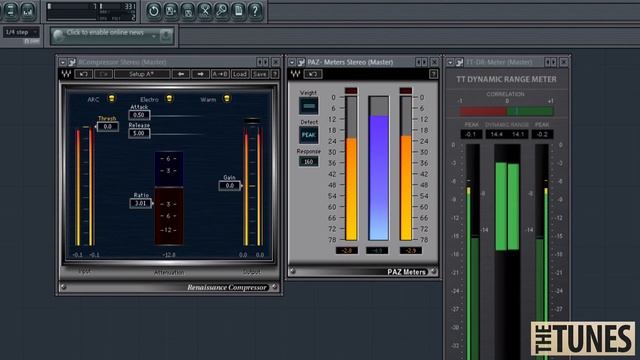This screenshot has width=640, height=360.
Task: Click the Ratio value box 3.01
Action: pos(140,203)
